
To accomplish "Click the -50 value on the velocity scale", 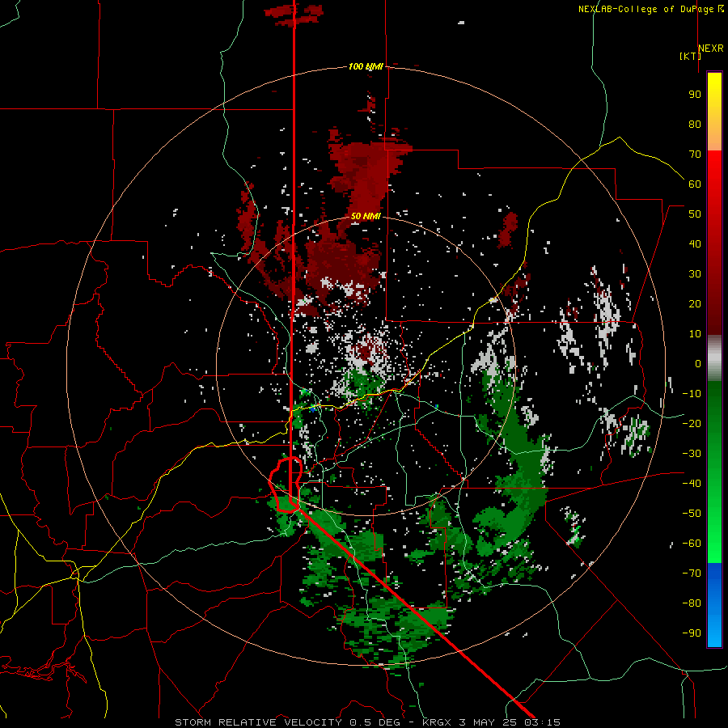I will point(692,514).
